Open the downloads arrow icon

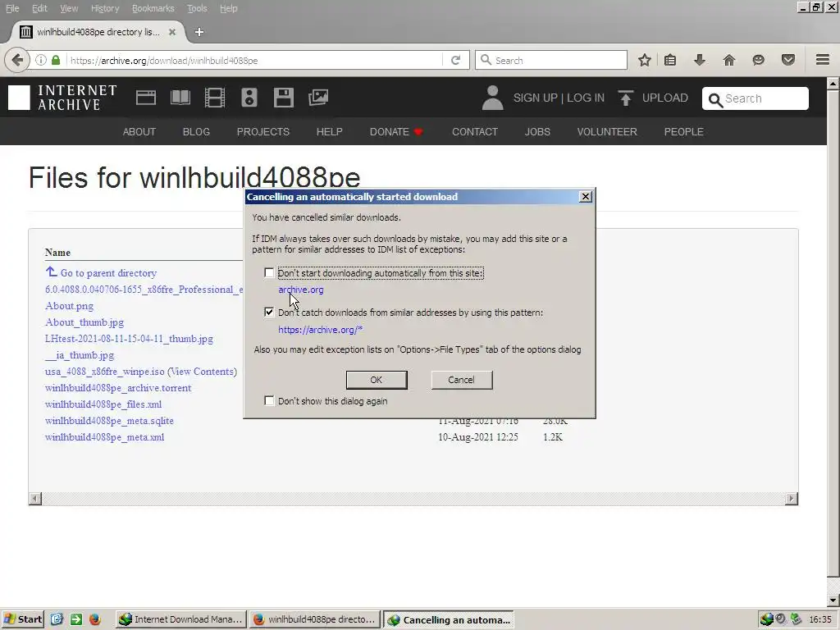click(699, 60)
